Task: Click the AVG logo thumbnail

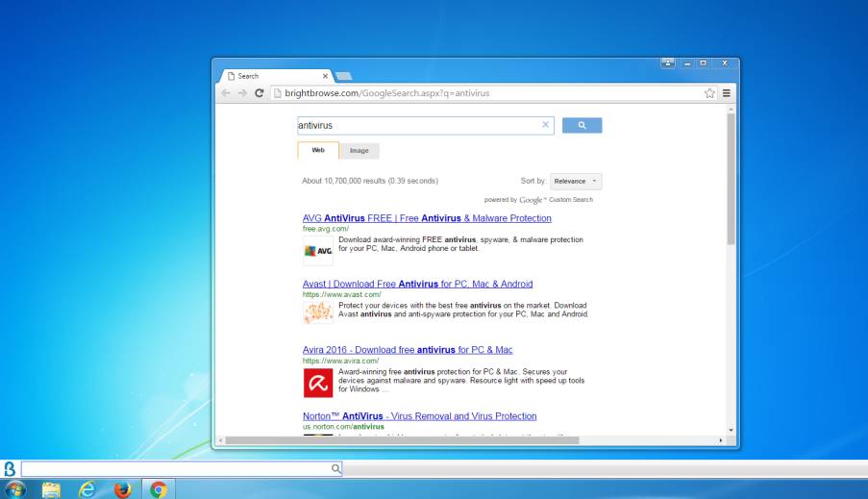Action: [318, 251]
